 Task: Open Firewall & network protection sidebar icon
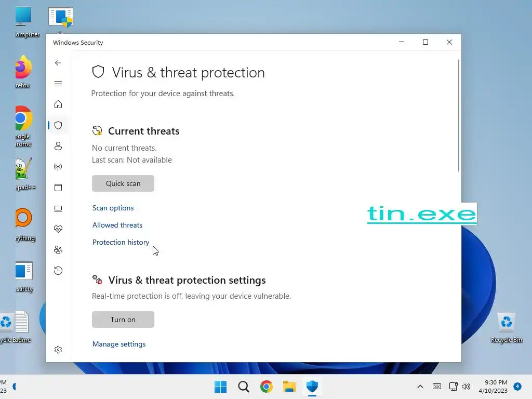pyautogui.click(x=58, y=167)
